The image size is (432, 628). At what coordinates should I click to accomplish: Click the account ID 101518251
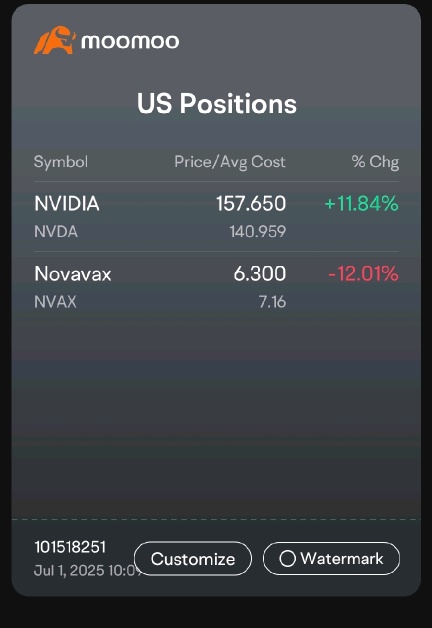pyautogui.click(x=70, y=547)
